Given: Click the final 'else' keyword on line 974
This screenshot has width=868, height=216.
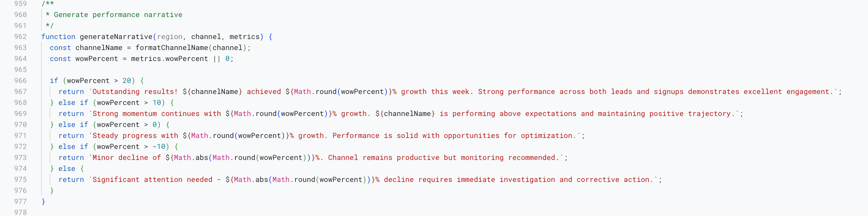Looking at the screenshot, I should point(67,169).
